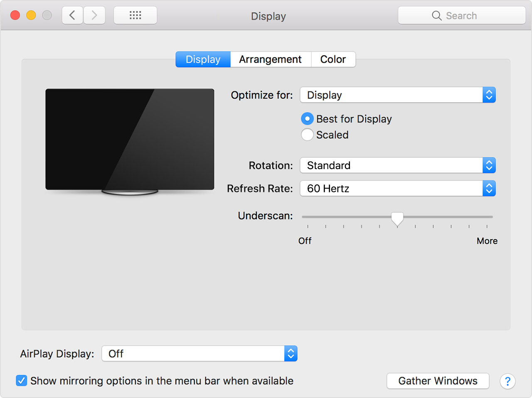The width and height of the screenshot is (532, 398).
Task: Click the Show All preferences grid icon
Action: [135, 15]
